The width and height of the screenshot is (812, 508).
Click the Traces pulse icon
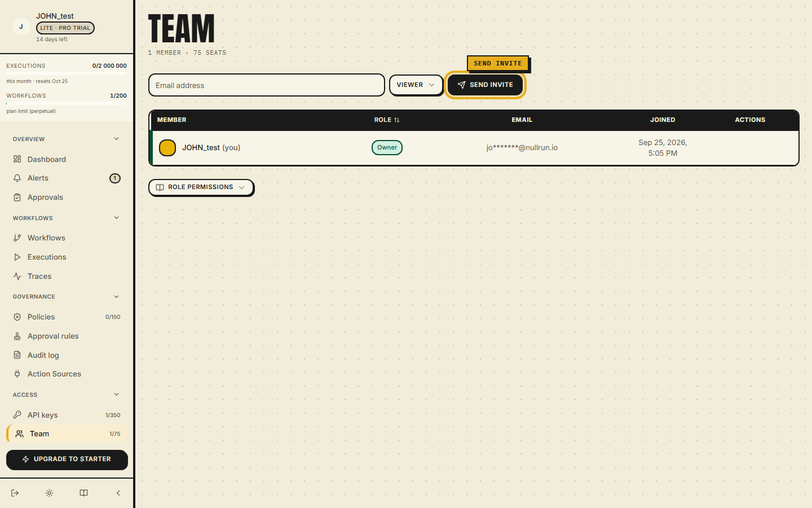17,277
